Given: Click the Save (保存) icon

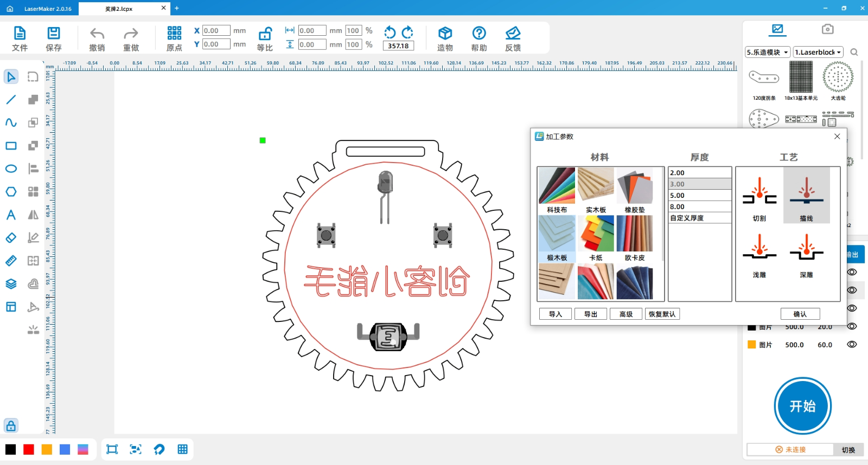Looking at the screenshot, I should pos(54,34).
